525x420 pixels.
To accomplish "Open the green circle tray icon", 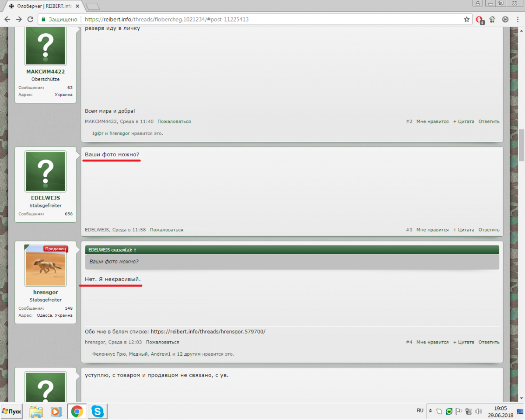I will click(x=449, y=411).
